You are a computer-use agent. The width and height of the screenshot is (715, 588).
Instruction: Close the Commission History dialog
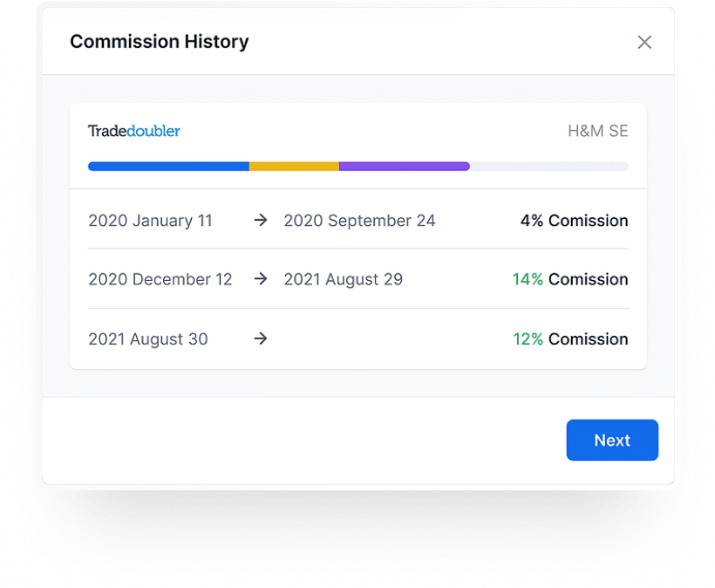(644, 42)
